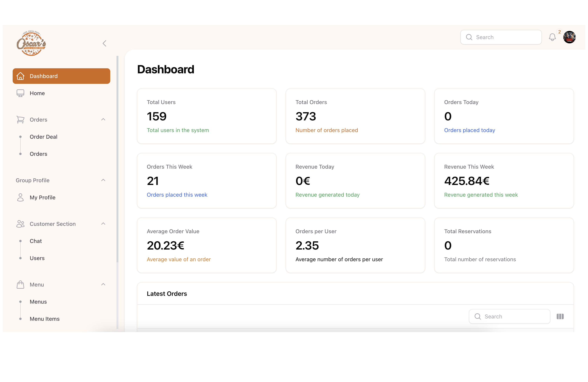Screen dimensions: 588x382
Task: Open the user avatar menu
Action: (x=569, y=37)
